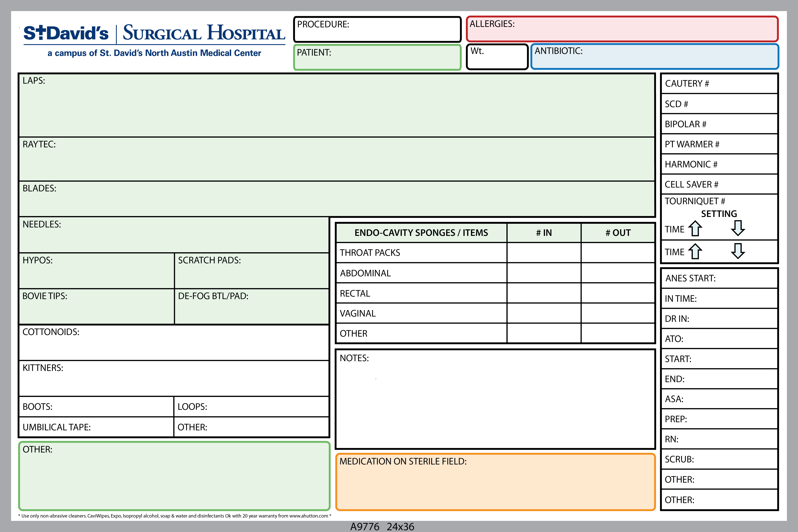
Task: Click the green PATIENT field
Action: (377, 57)
